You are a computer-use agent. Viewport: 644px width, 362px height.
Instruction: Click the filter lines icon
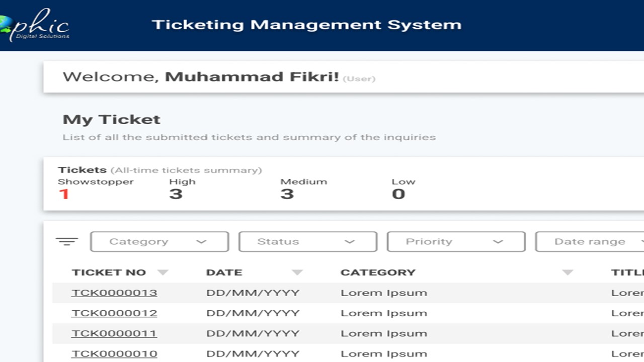[67, 242]
